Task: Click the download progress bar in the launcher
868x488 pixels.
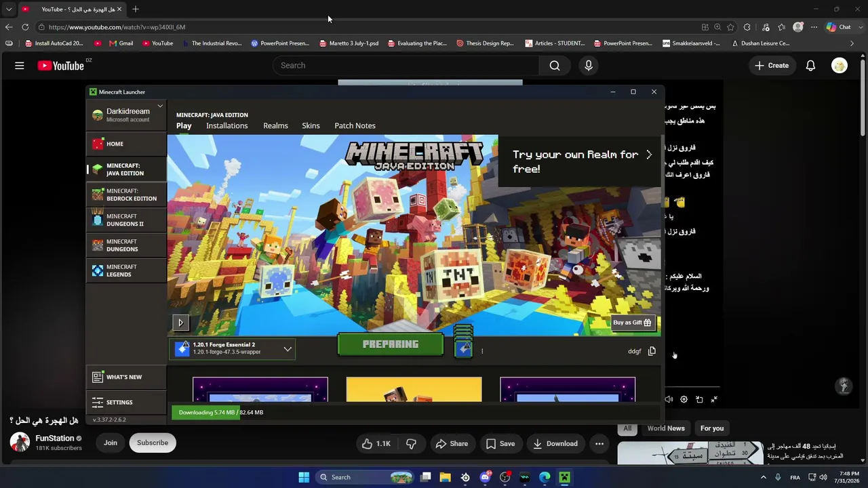Action: pos(415,412)
